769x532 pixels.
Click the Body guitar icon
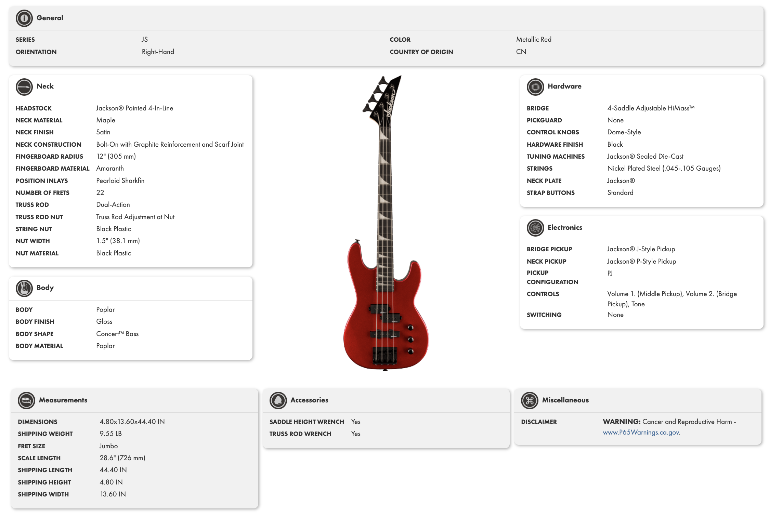point(24,288)
